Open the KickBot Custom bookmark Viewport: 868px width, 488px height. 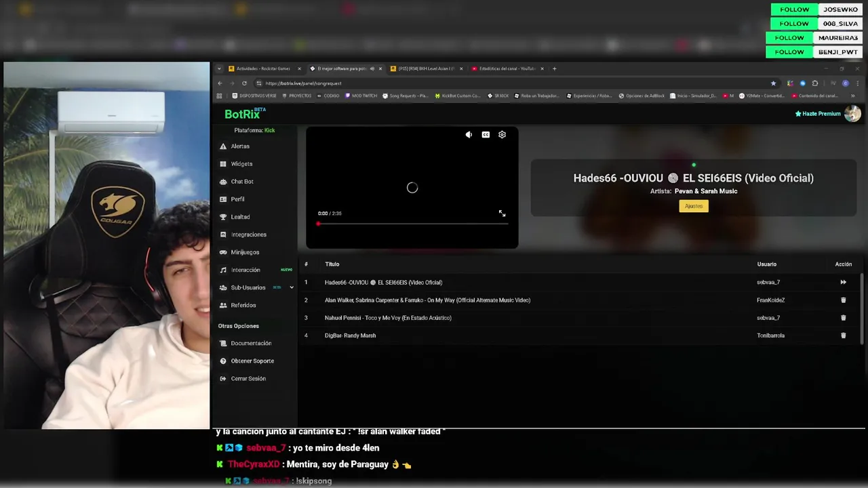(458, 96)
